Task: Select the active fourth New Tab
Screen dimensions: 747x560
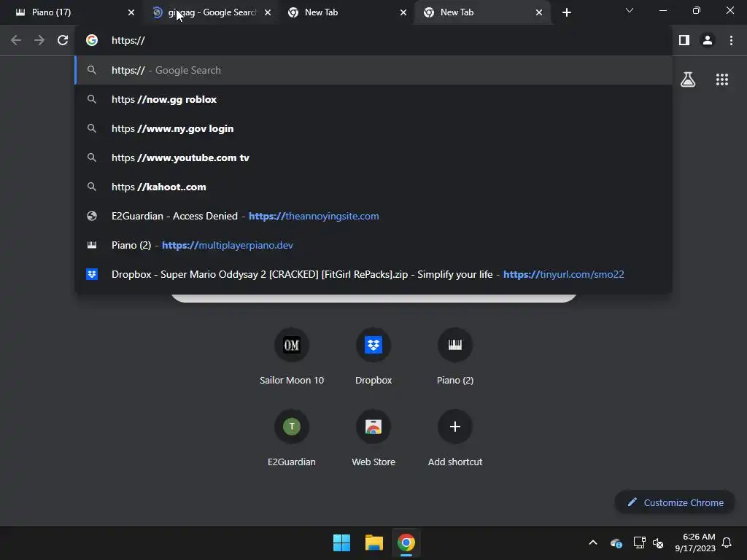Action: coord(483,12)
